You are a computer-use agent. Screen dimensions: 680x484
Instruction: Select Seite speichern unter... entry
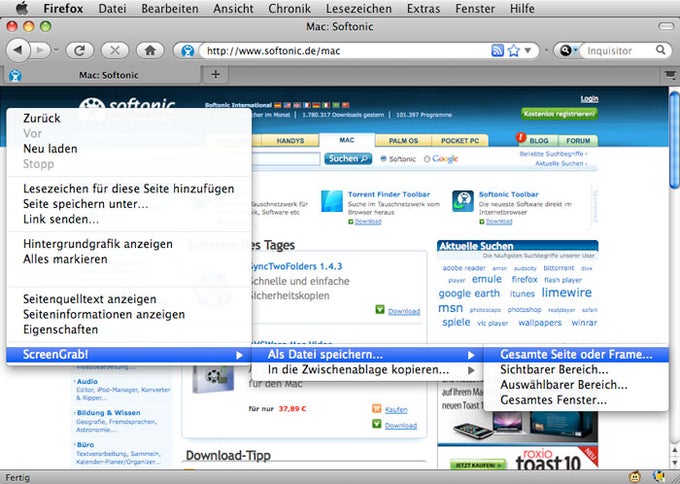pyautogui.click(x=129, y=204)
